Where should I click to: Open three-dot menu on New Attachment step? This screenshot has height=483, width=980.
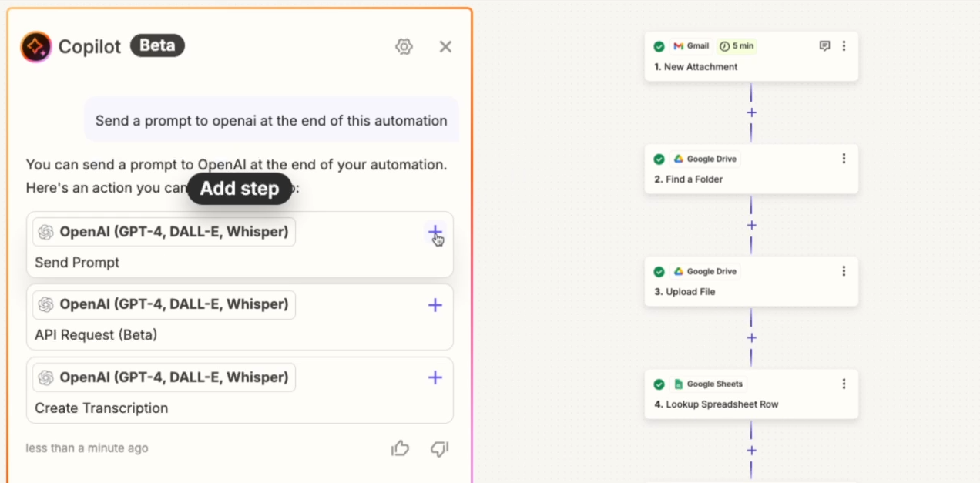point(844,46)
